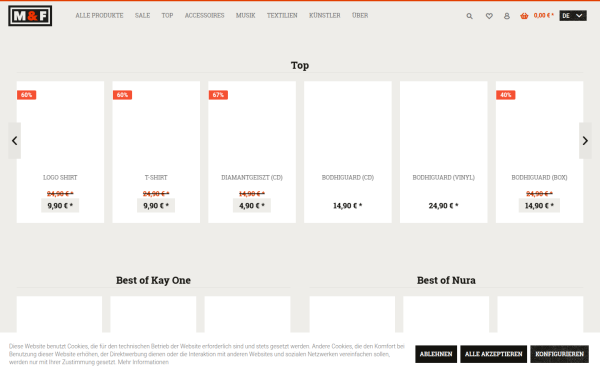600x375 pixels.
Task: Open Diamantgeiszt (CD) product title
Action: (252, 178)
